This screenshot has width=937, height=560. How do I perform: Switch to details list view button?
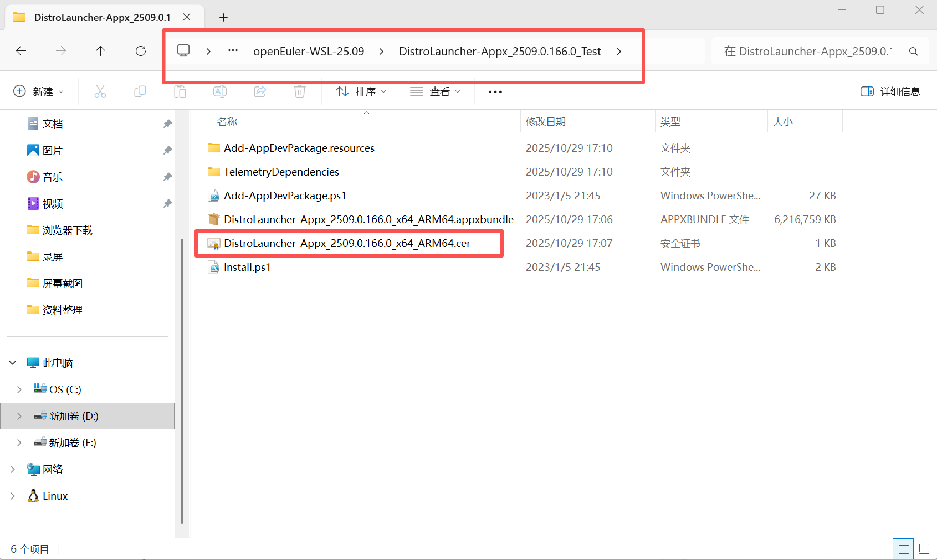pos(903,549)
